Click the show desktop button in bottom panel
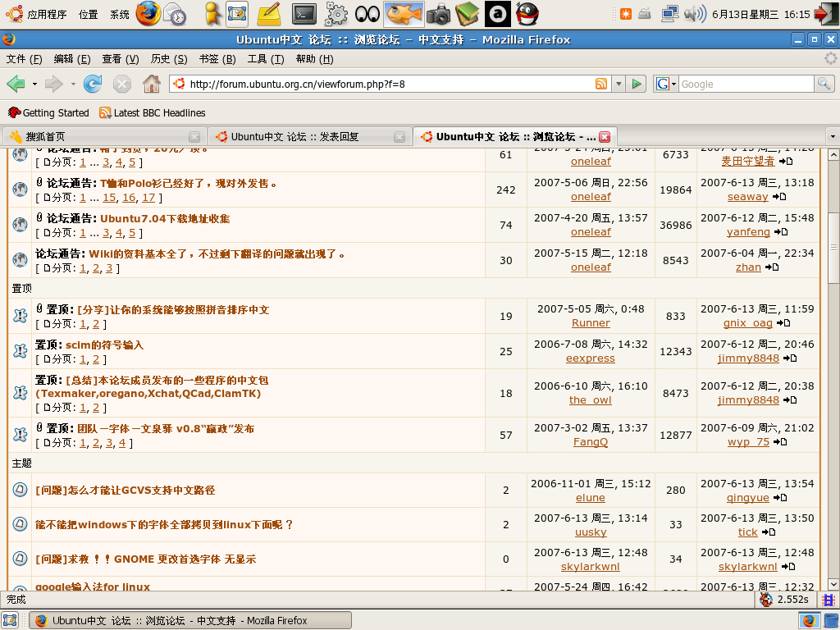The height and width of the screenshot is (630, 840). point(10,620)
